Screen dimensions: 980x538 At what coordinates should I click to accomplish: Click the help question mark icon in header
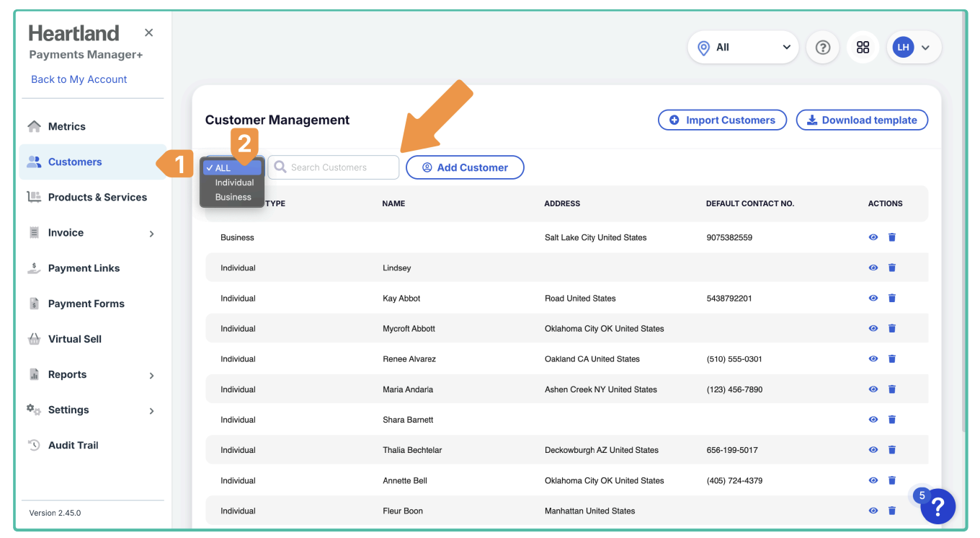point(822,48)
